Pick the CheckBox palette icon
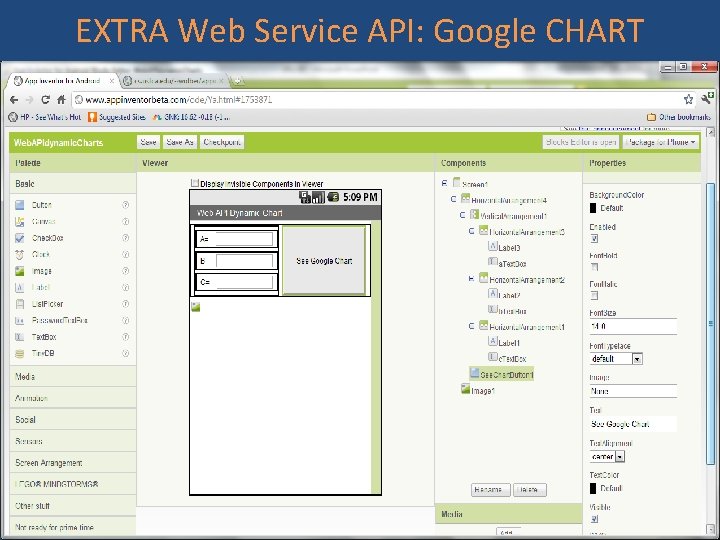This screenshot has height=540, width=720. 19,238
